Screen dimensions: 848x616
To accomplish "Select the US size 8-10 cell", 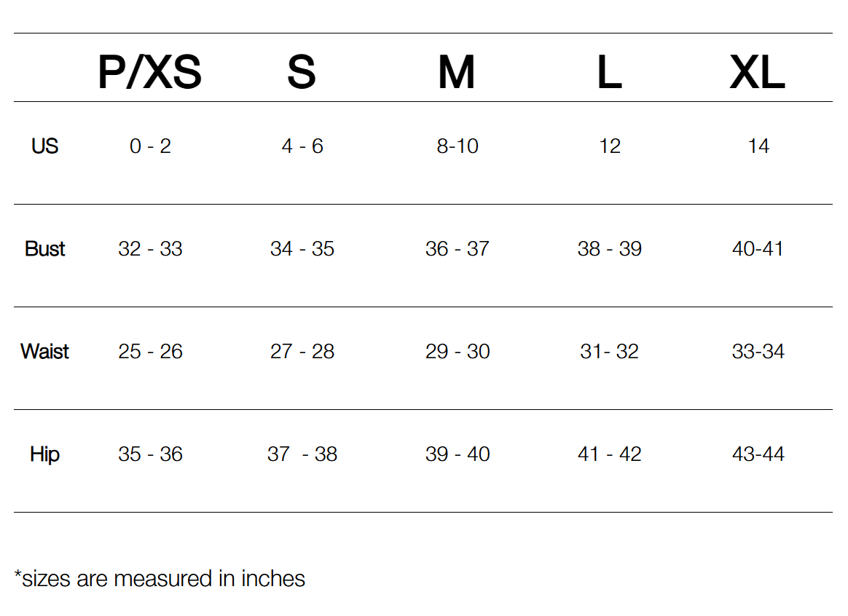I will 458,146.
